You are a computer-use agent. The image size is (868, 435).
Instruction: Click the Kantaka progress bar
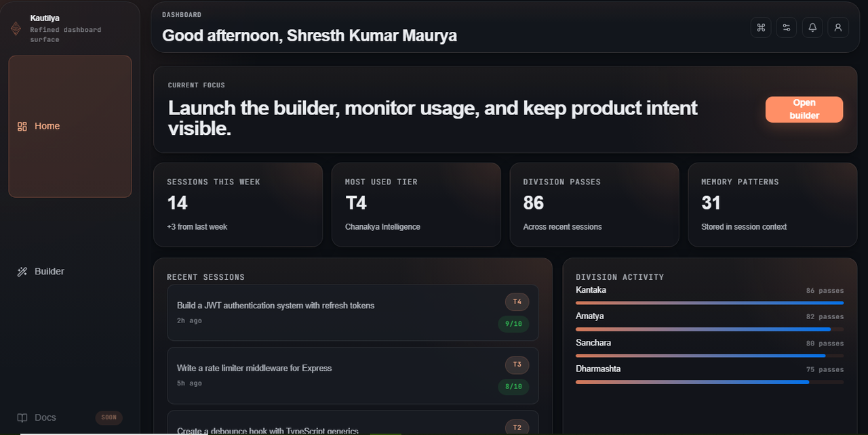pyautogui.click(x=710, y=303)
